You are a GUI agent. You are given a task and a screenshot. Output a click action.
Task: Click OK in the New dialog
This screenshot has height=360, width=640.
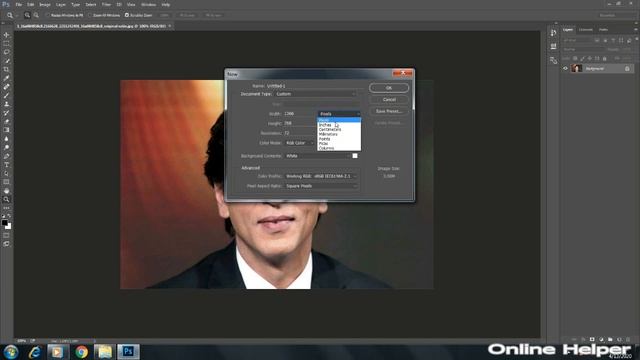(389, 88)
